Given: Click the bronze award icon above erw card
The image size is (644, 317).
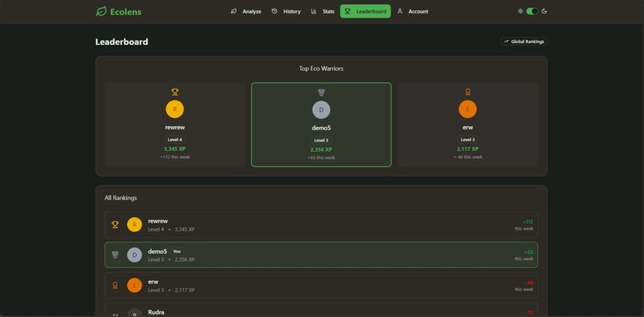Looking at the screenshot, I should click(x=467, y=92).
